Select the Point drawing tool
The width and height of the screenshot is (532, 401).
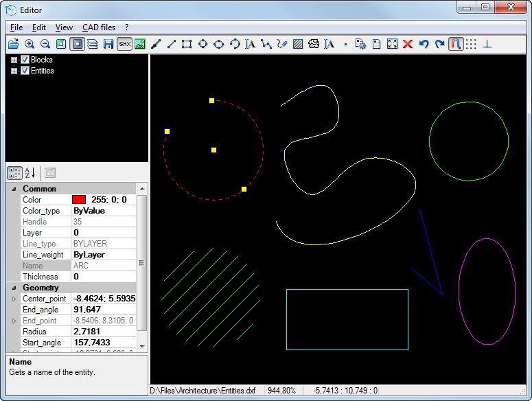[345, 45]
